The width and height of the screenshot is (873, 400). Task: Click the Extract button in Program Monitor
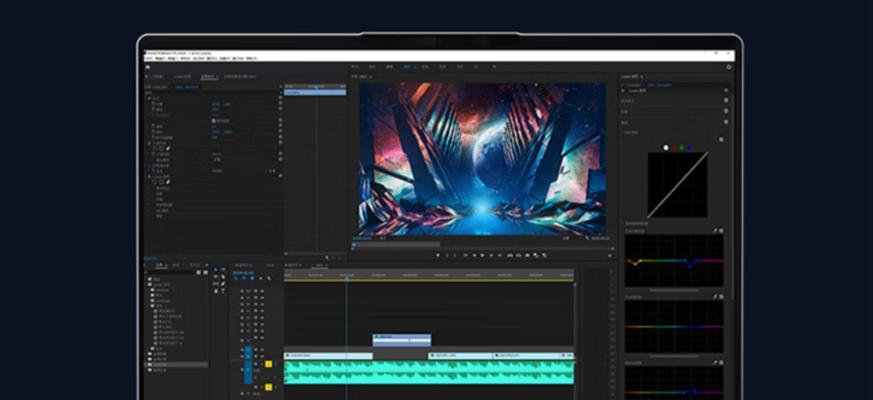click(x=518, y=255)
